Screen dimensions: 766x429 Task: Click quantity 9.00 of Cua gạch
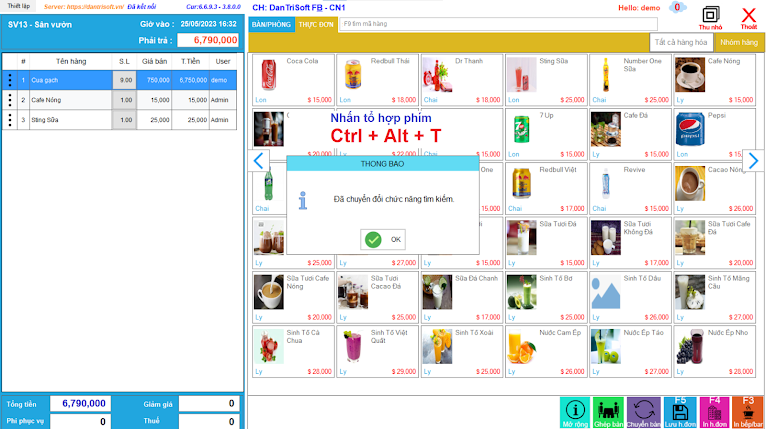[125, 80]
